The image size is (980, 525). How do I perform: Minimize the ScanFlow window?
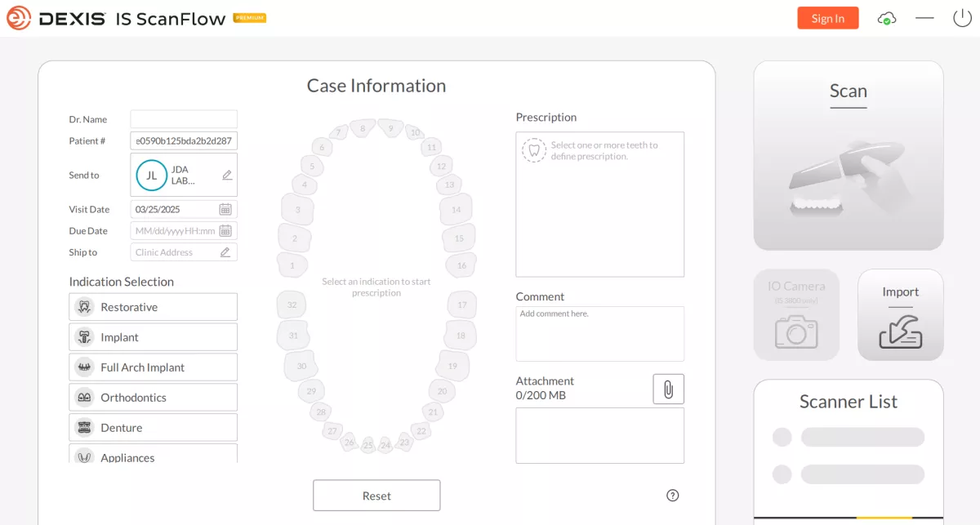tap(924, 18)
